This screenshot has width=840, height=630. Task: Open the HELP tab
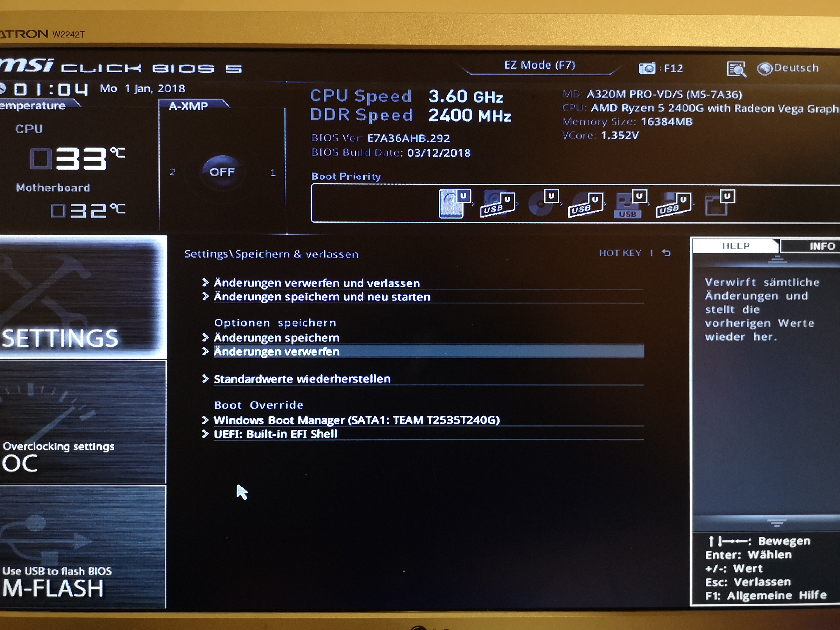click(735, 246)
